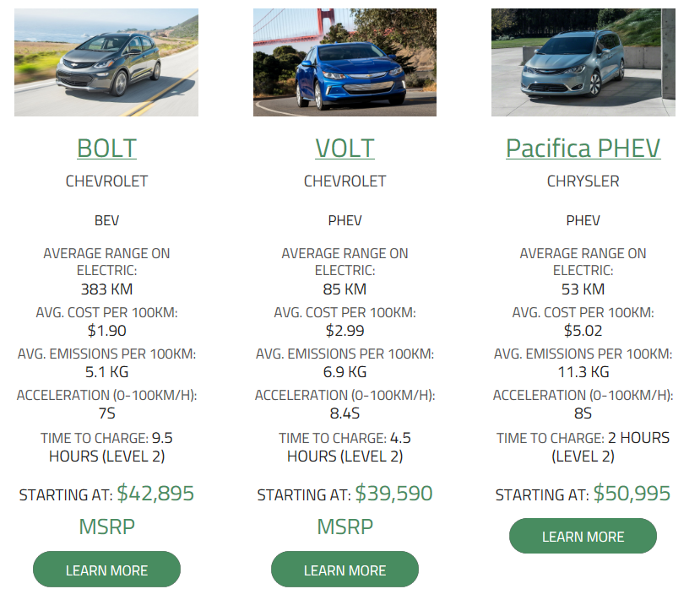
Task: Click the 11.3 KG emissions value
Action: point(583,371)
